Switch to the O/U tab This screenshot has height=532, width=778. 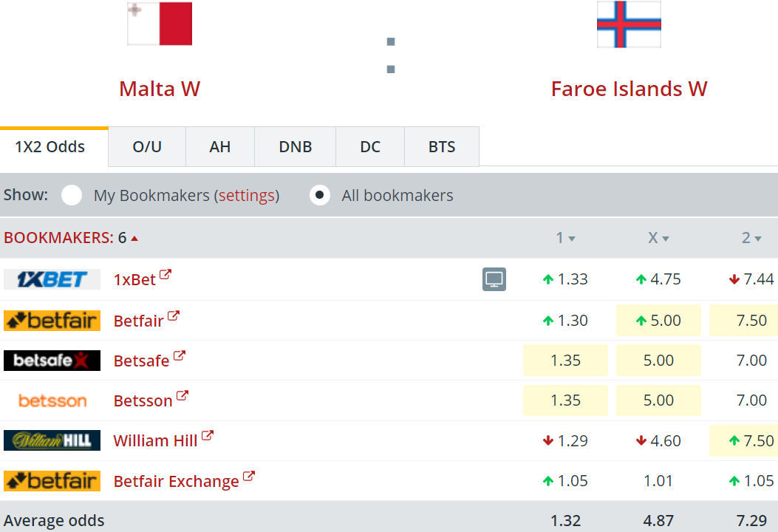point(147,147)
